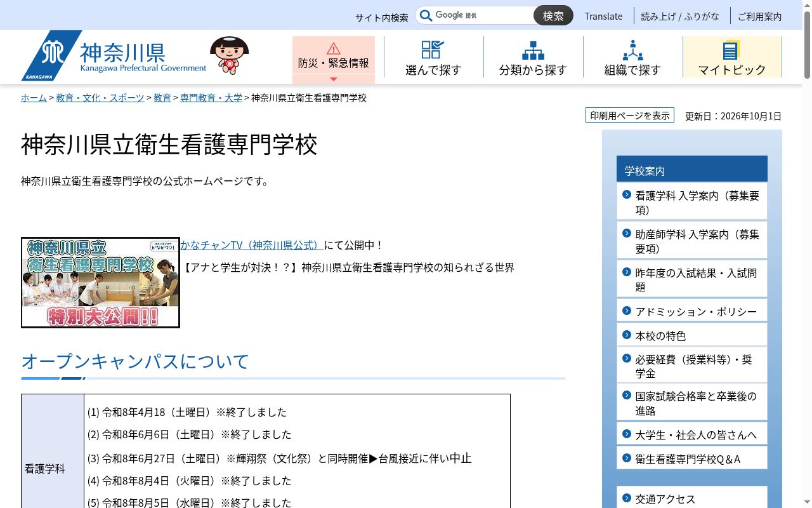Viewport: 812px width, 508px height.
Task: Open 衛生看護専門学校Ｑ＆Ａ sidebar link
Action: 692,458
